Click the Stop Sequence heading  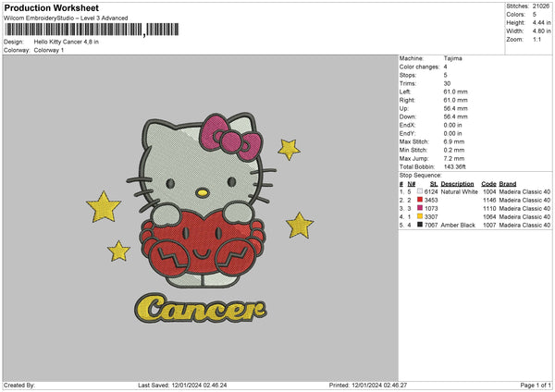421,175
